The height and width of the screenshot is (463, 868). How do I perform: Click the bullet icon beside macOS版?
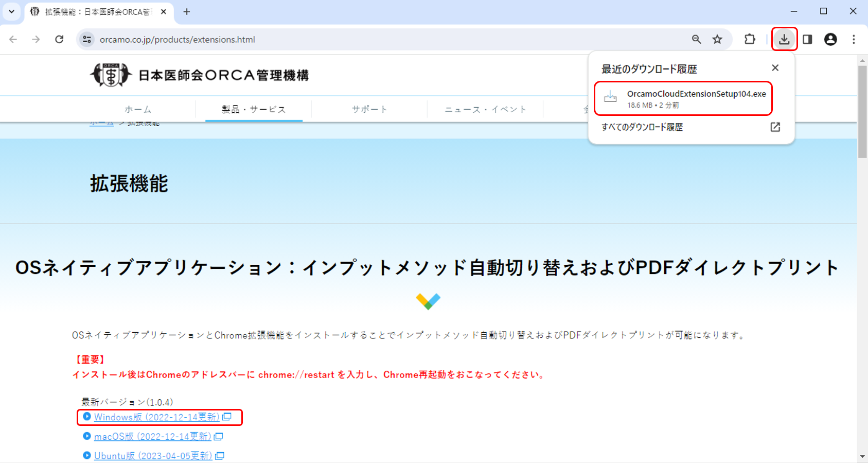87,436
